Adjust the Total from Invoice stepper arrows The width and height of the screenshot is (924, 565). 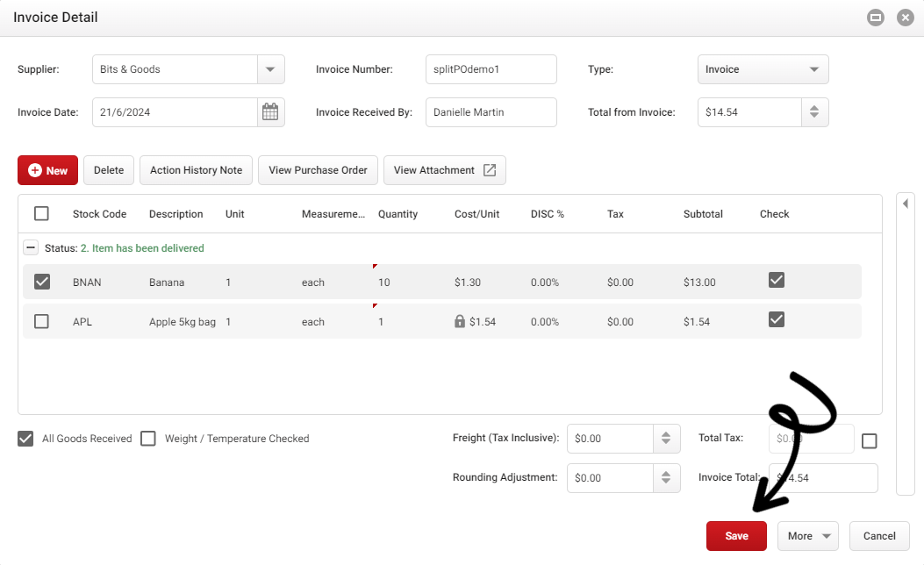point(814,112)
